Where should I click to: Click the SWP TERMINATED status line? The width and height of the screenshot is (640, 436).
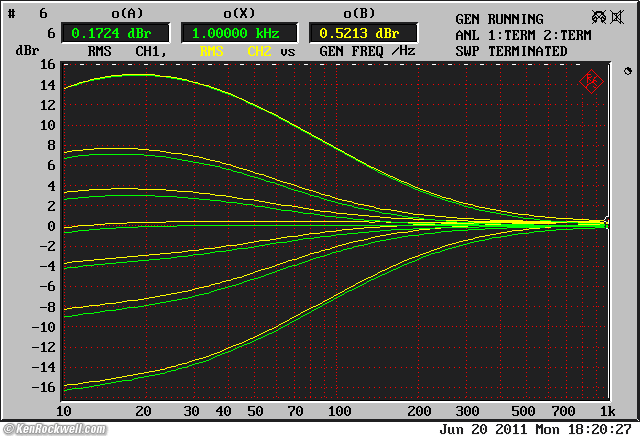click(x=511, y=51)
